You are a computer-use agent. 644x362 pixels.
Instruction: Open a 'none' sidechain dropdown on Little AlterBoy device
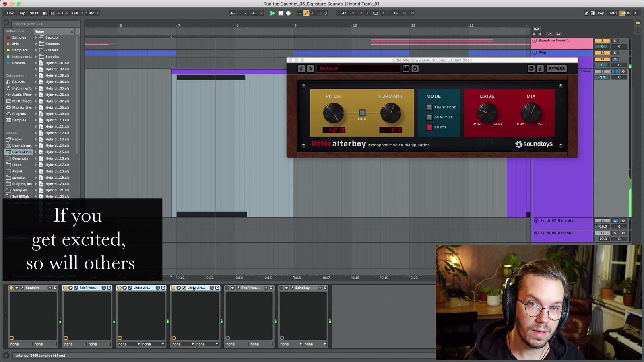click(x=128, y=344)
